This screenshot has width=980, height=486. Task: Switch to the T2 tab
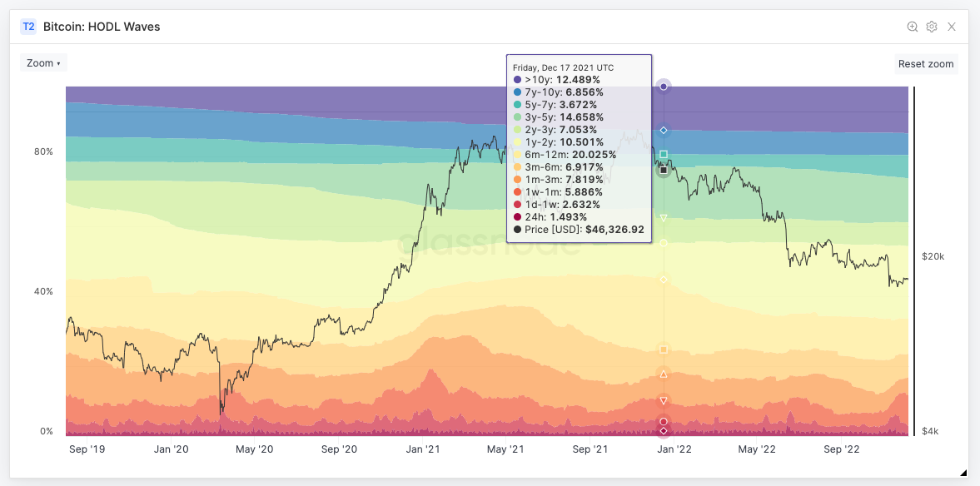(x=27, y=27)
